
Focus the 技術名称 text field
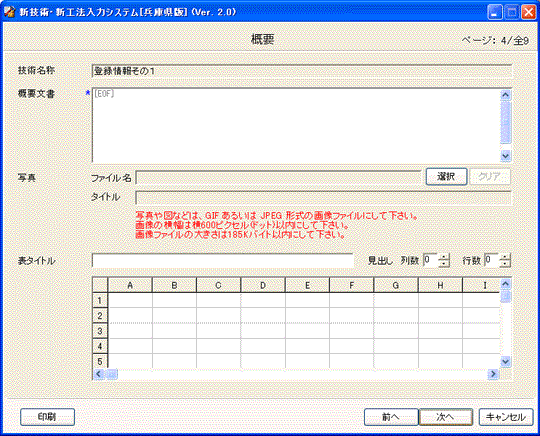[x=302, y=71]
